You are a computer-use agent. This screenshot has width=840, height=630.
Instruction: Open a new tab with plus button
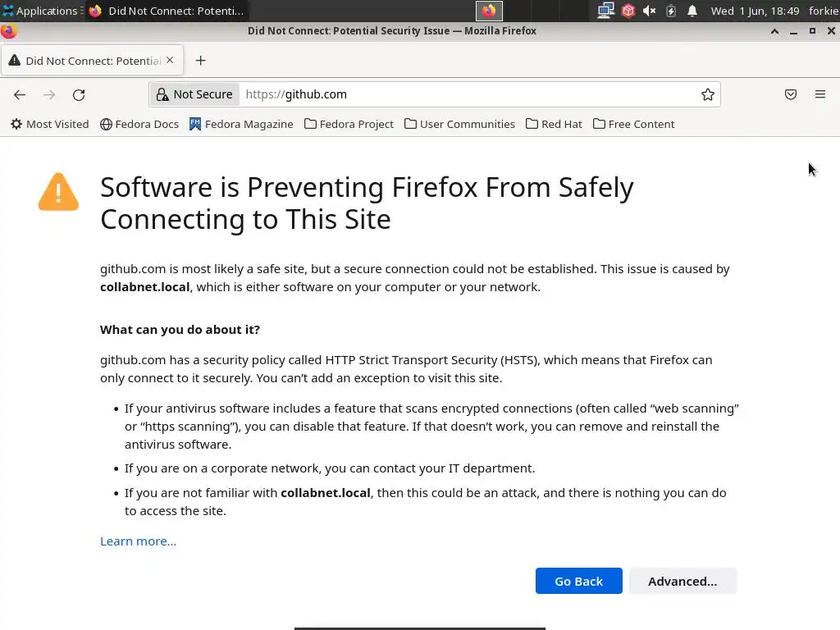point(200,60)
